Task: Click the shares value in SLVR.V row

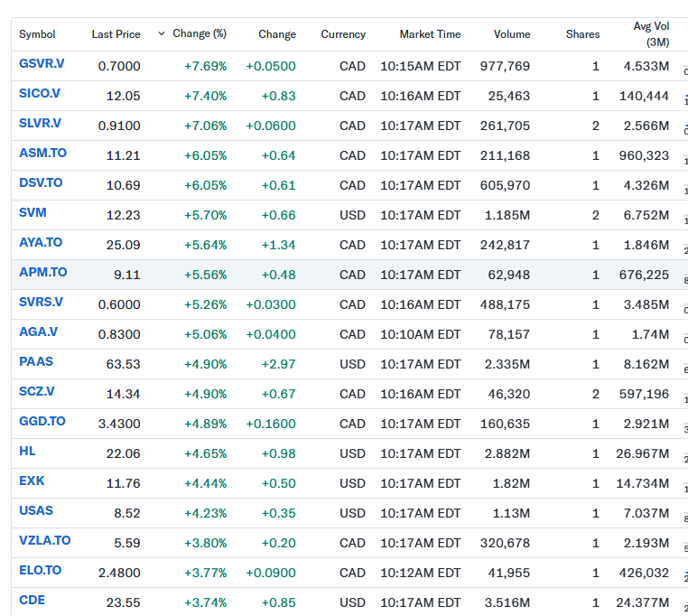Action: (595, 126)
